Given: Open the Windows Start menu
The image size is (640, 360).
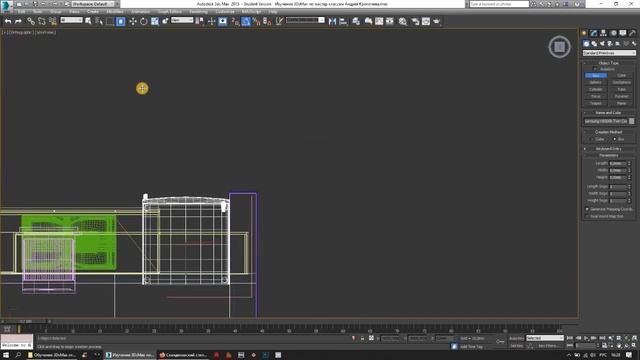Looking at the screenshot, I should pos(6,355).
